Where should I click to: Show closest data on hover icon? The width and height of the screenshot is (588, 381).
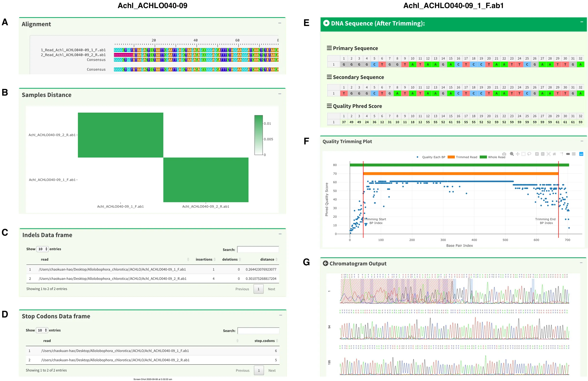[568, 154]
